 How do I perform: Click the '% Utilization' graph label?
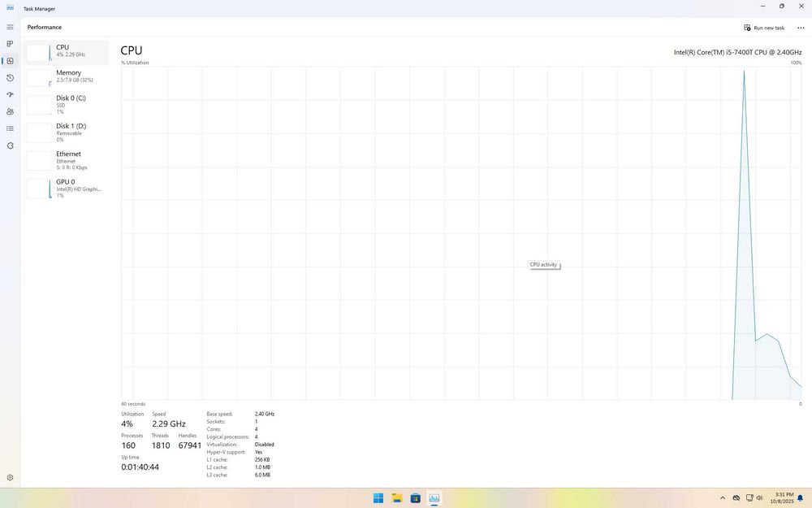135,63
